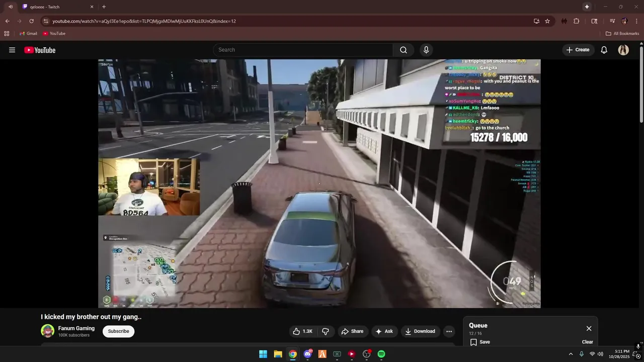
Task: Go back in browser history
Action: click(7, 21)
